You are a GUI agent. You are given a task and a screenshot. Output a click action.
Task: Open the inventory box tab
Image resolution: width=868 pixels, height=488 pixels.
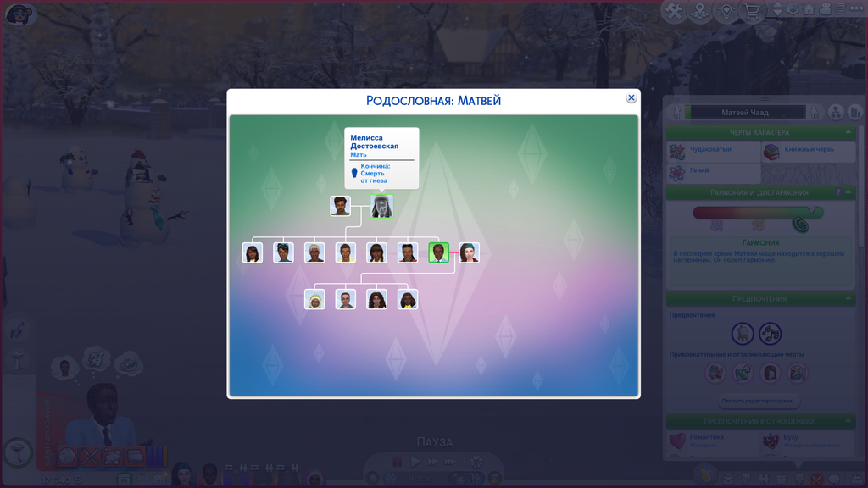(x=781, y=479)
